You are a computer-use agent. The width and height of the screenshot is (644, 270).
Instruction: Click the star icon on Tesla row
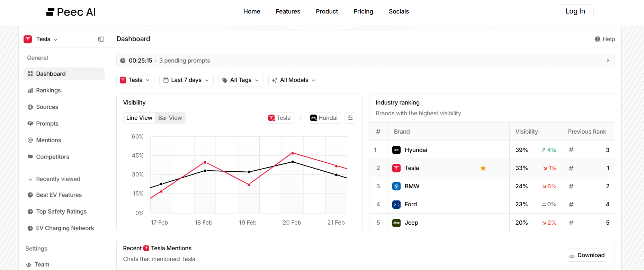tap(483, 168)
